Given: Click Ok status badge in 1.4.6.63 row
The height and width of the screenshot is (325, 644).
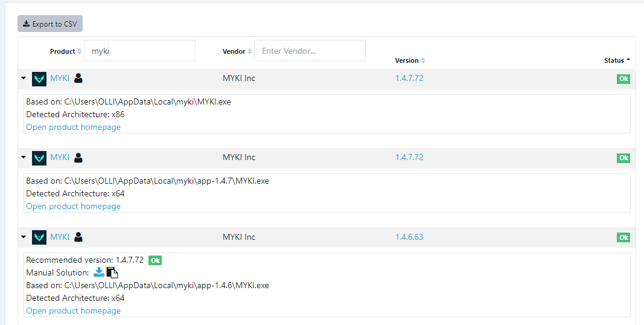Looking at the screenshot, I should [623, 237].
